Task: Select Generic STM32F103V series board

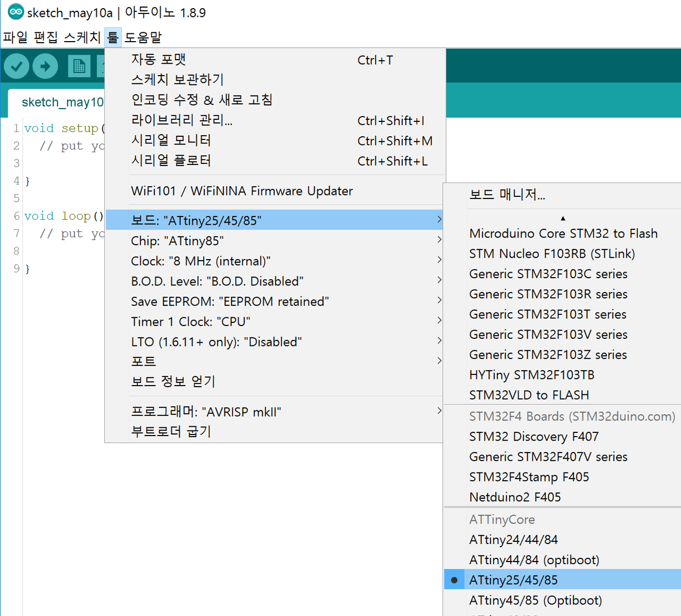Action: point(562,334)
